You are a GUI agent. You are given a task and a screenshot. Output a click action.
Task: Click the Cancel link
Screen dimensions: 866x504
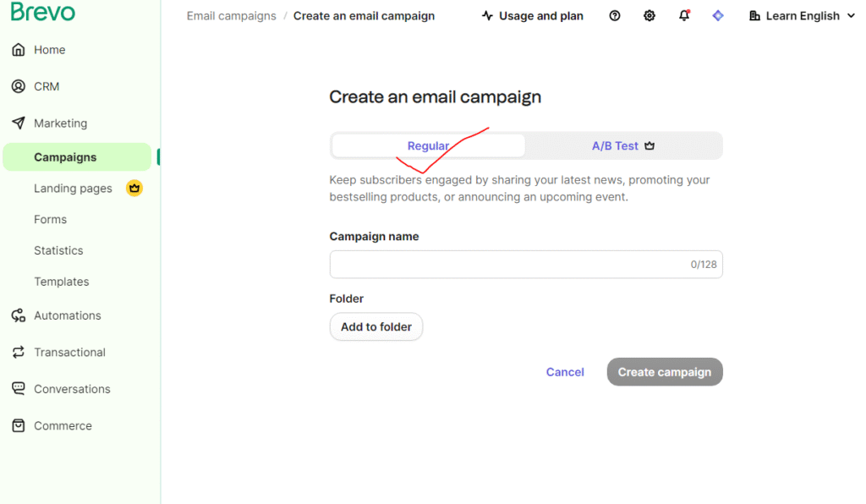565,372
